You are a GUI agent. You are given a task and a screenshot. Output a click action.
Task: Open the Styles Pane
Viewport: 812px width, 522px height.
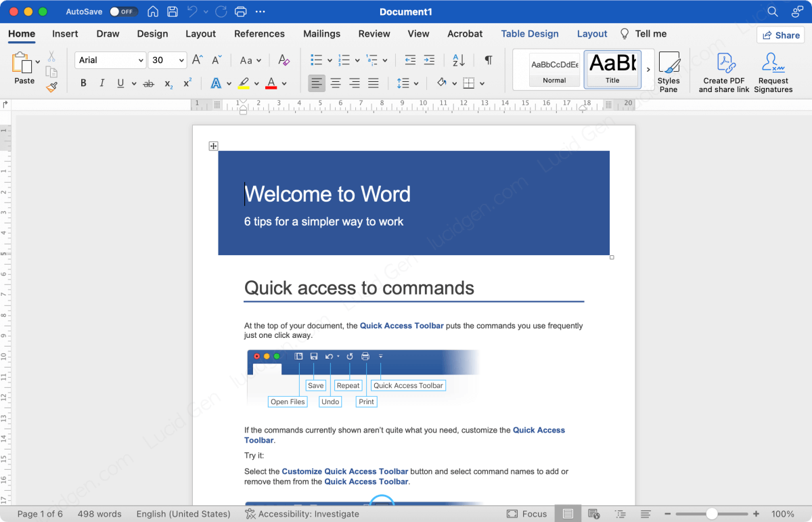(669, 70)
